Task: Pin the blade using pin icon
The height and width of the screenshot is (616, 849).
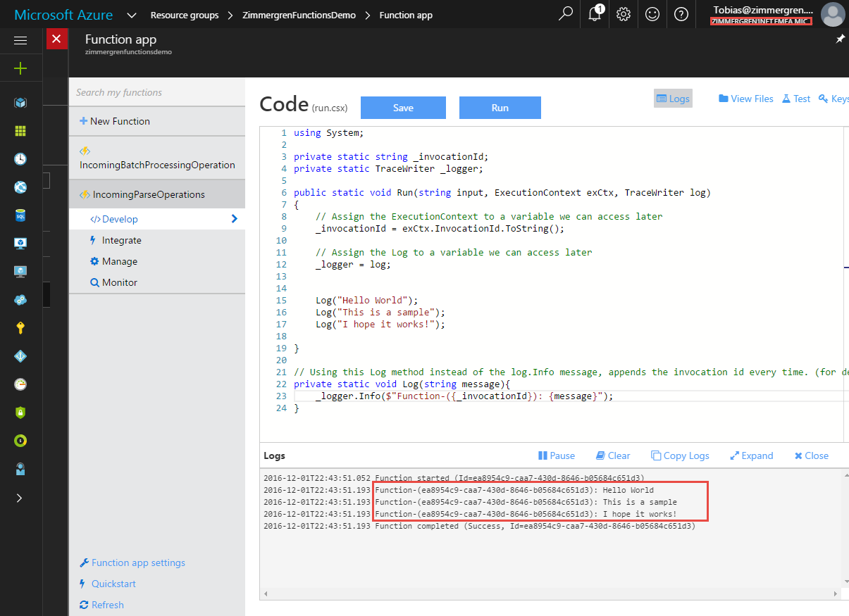Action: click(x=840, y=39)
